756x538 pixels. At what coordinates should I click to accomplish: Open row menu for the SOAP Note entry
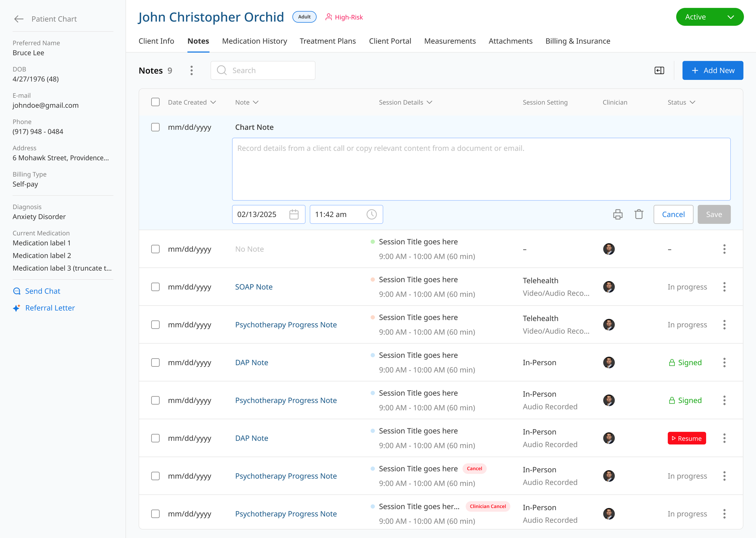click(x=724, y=287)
